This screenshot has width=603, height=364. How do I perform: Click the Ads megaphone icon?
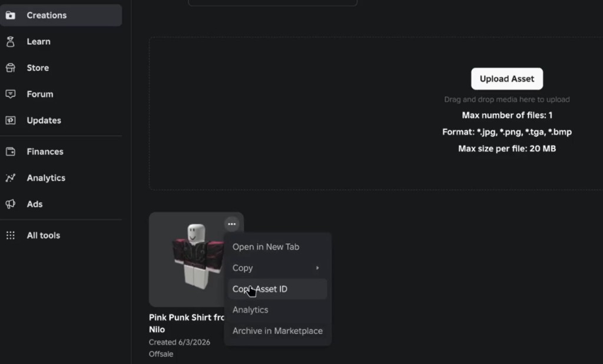[x=11, y=204]
